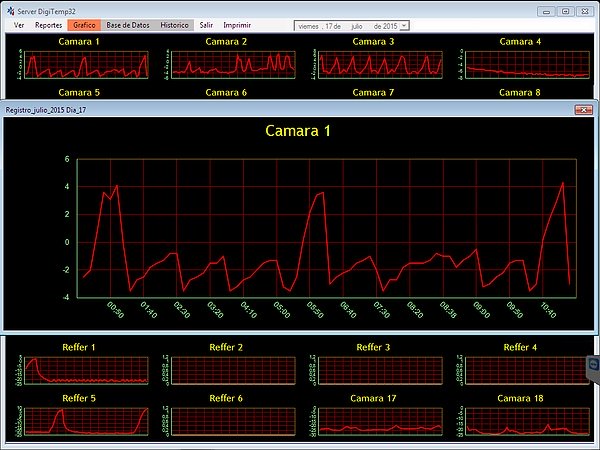Open the Base de Datos menu
This screenshot has width=600, height=450.
click(129, 24)
